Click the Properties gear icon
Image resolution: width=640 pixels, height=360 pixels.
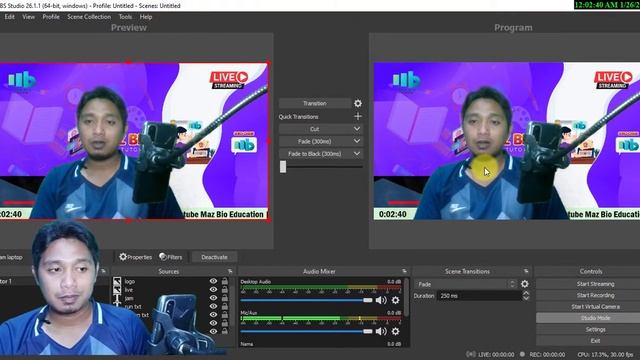[x=123, y=257]
